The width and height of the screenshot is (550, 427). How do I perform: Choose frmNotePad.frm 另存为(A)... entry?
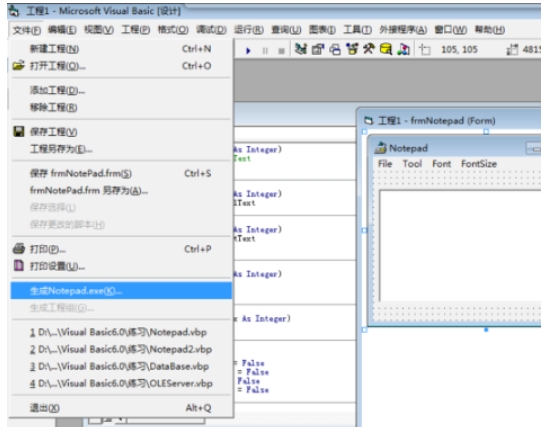121,191
